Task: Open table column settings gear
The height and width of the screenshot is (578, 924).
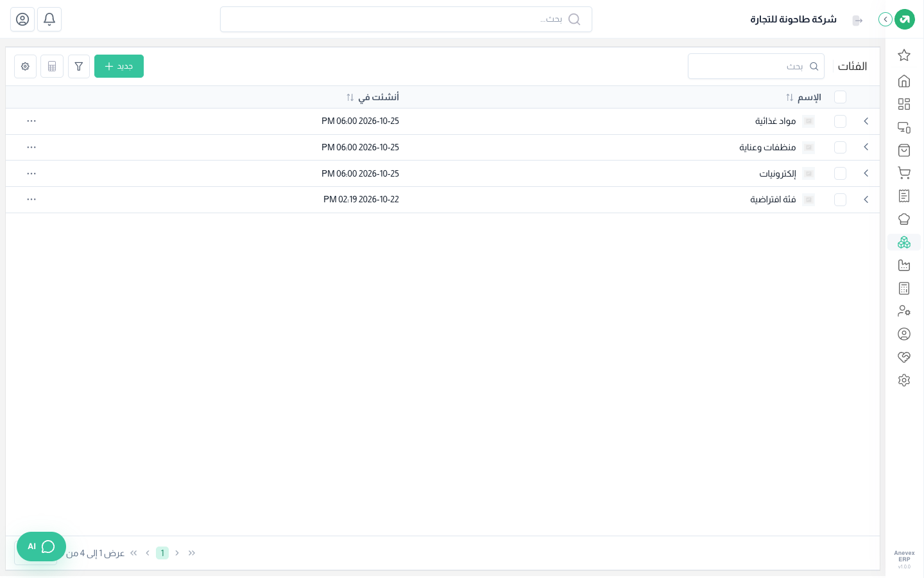Action: click(x=25, y=66)
